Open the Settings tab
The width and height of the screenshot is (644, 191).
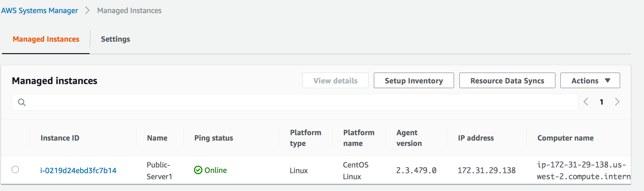coord(116,39)
